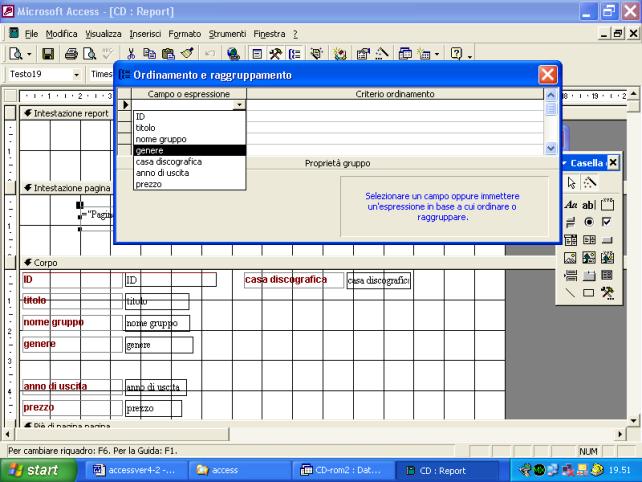This screenshot has height=482, width=642.
Task: Select the Option Button tool in the toolbox
Action: click(x=590, y=221)
